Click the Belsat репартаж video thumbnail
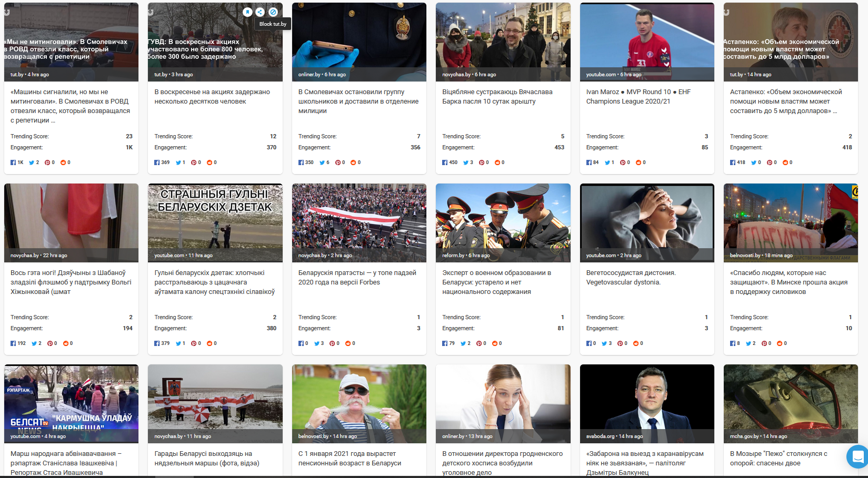Viewport: 868px width, 478px height. (x=71, y=400)
